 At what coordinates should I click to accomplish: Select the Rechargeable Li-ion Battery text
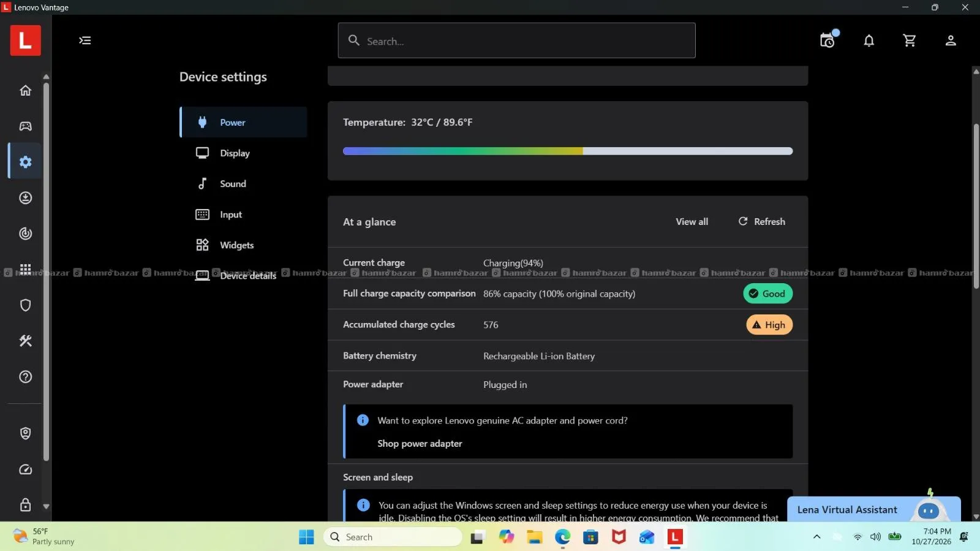(x=539, y=356)
